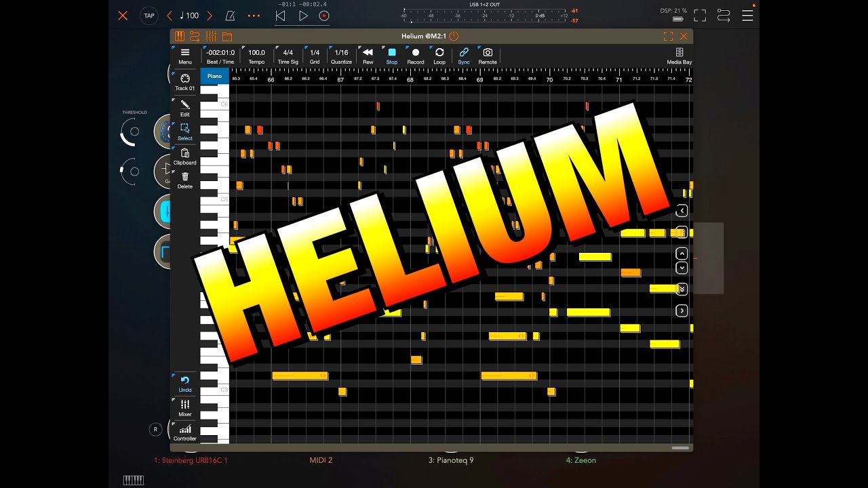
Task: Open the Mixer panel
Action: (x=185, y=408)
